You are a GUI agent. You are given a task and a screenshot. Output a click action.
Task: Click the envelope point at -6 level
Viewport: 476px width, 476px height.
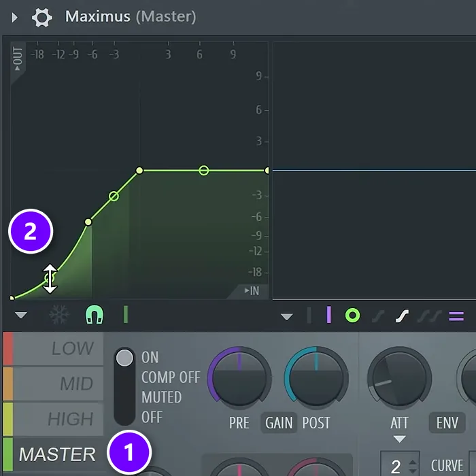pyautogui.click(x=88, y=222)
